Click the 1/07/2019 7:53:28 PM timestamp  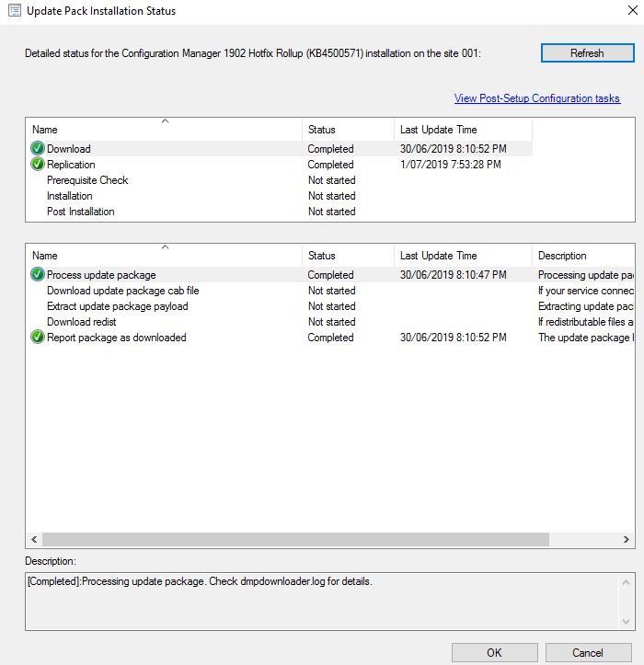[451, 164]
